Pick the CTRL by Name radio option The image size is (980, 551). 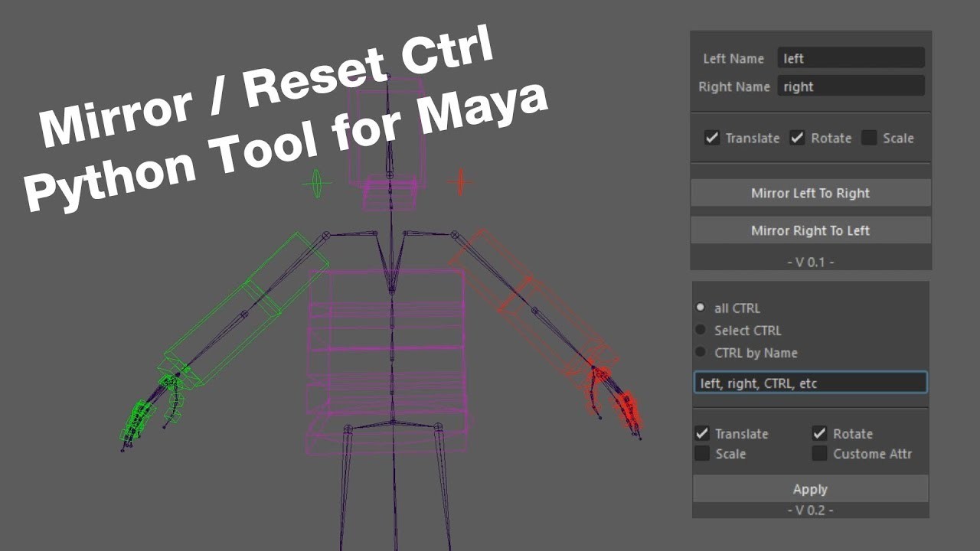point(701,352)
